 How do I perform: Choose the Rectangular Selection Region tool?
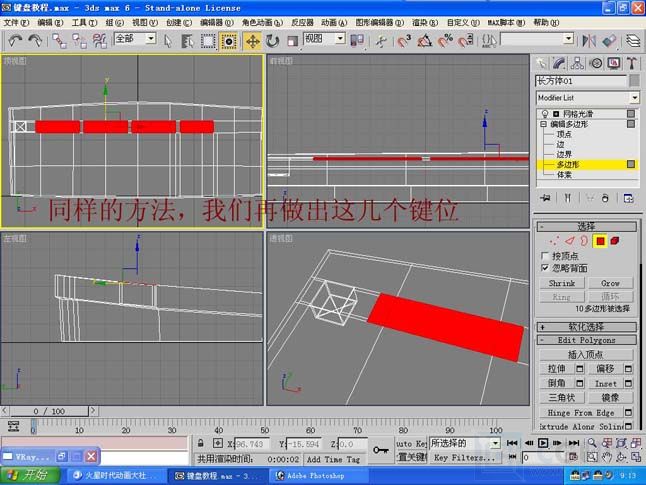pyautogui.click(x=208, y=41)
